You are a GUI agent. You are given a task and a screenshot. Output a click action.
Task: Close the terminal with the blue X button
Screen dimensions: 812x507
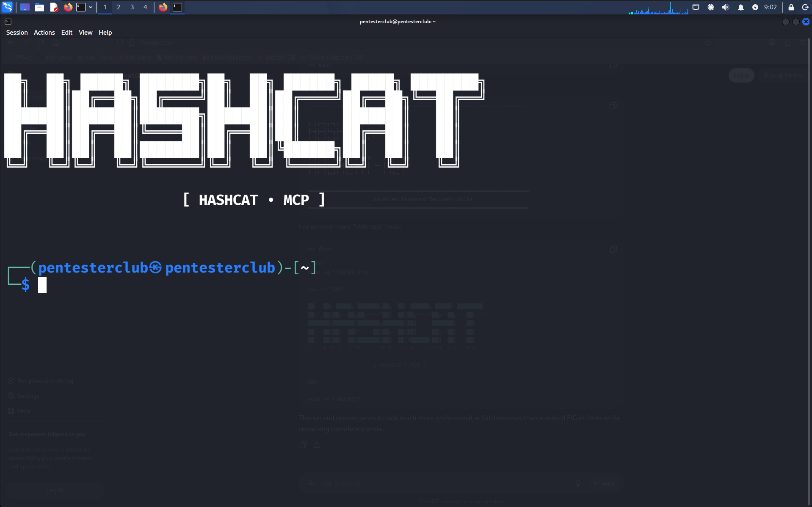(806, 22)
